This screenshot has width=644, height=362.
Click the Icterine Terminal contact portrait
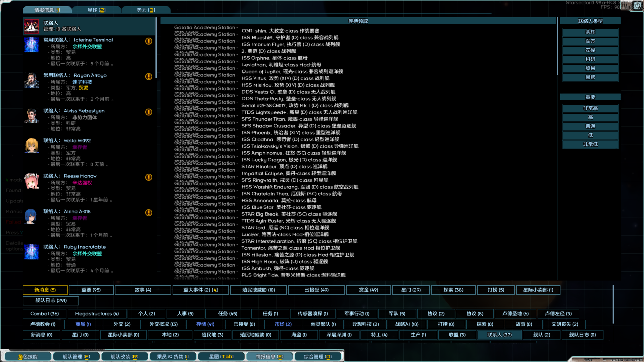click(32, 45)
